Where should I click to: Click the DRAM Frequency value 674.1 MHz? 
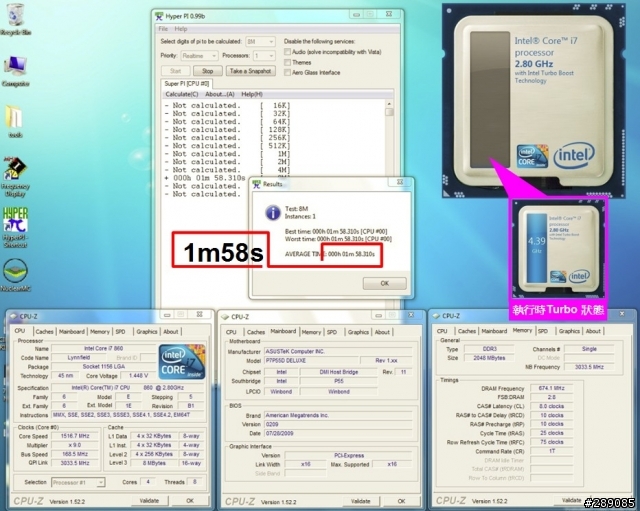click(551, 388)
